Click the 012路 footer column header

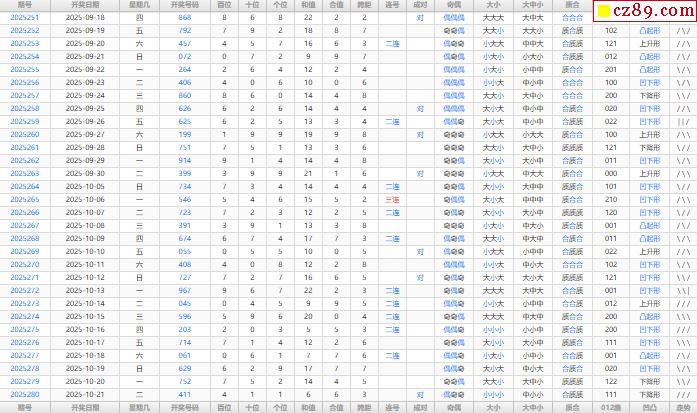611,407
